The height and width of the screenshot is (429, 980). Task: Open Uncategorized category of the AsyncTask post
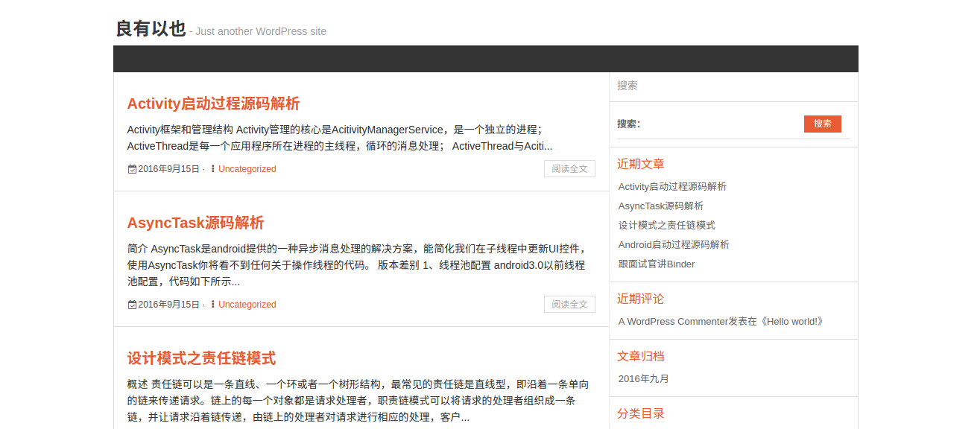click(x=247, y=305)
